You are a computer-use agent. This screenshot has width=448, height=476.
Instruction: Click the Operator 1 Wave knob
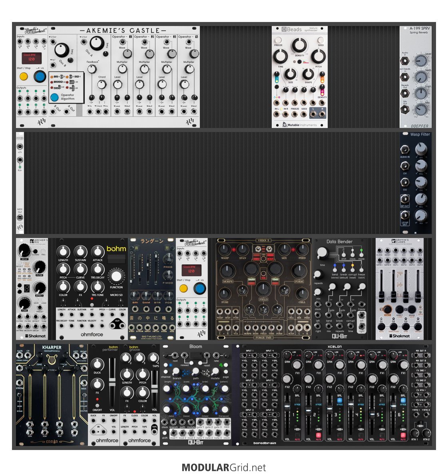tap(127, 54)
